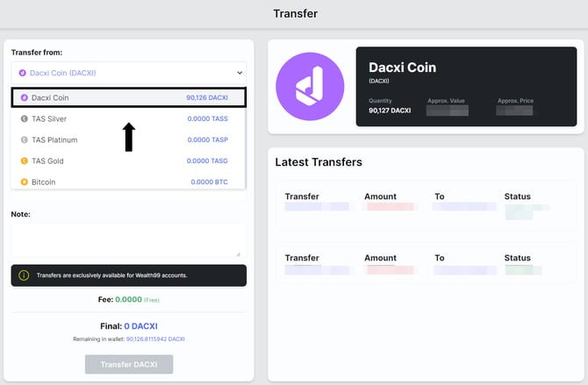Click the Fee 0.0000 value

click(128, 300)
